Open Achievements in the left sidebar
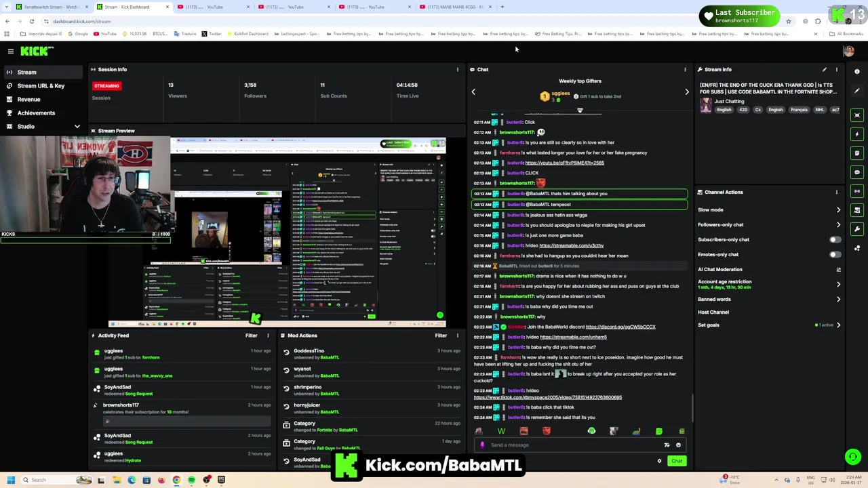This screenshot has height=488, width=868. coord(43,113)
